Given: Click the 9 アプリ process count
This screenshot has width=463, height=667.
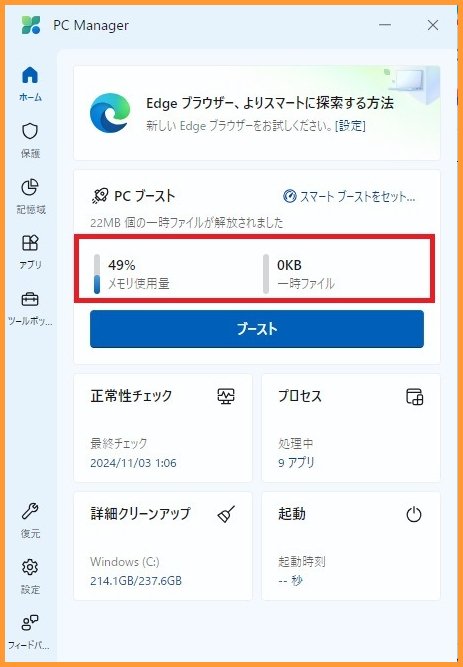Looking at the screenshot, I should (x=296, y=462).
